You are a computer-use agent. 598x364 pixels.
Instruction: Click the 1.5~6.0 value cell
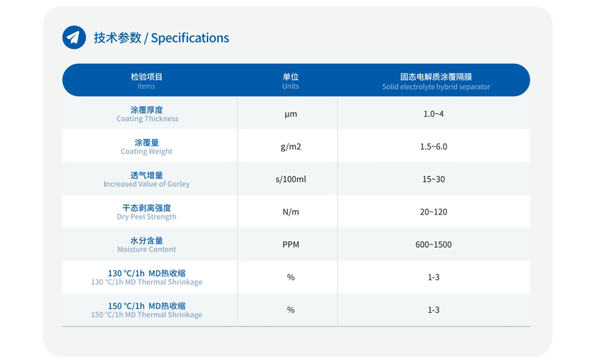pyautogui.click(x=433, y=146)
